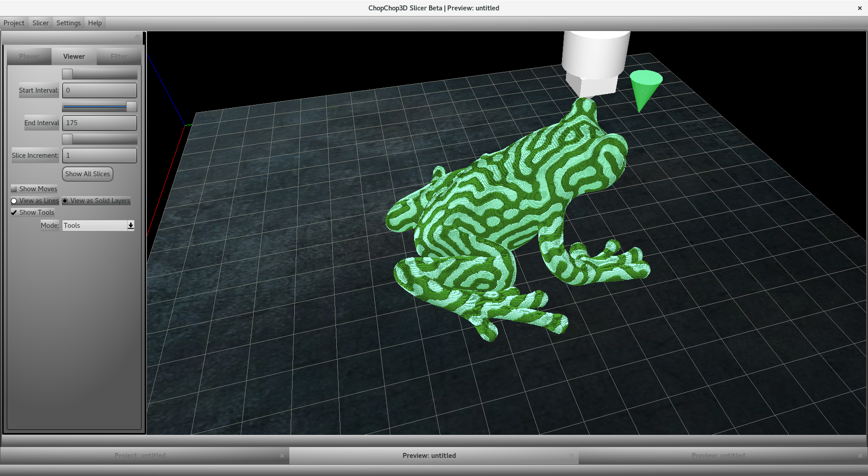Switch to the Player tab
The image size is (868, 476).
pos(29,57)
